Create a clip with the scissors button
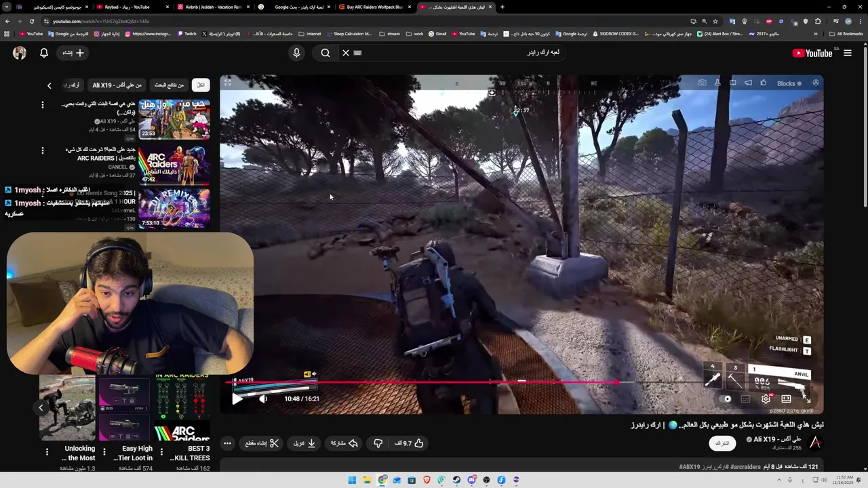Viewport: 868px width, 488px height. 262,443
